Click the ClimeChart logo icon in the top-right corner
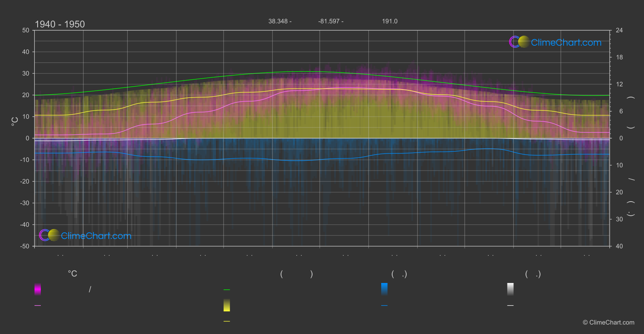This screenshot has height=334, width=644. click(519, 42)
